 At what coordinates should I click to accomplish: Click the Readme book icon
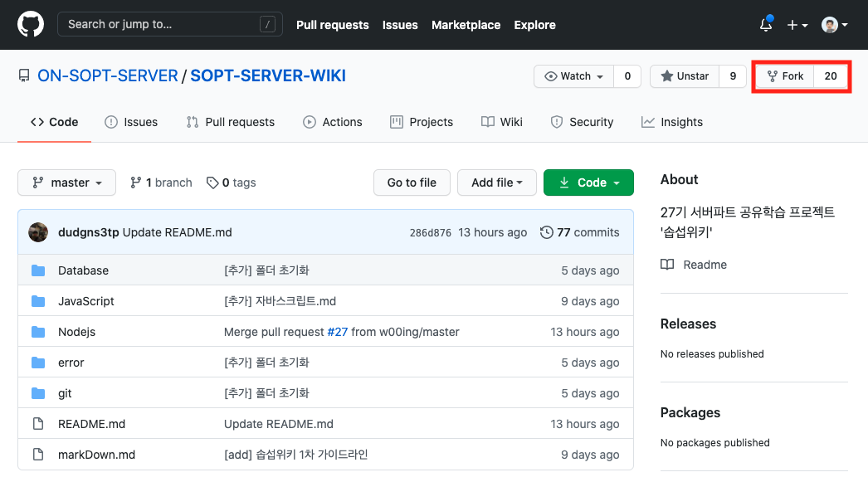coord(668,265)
